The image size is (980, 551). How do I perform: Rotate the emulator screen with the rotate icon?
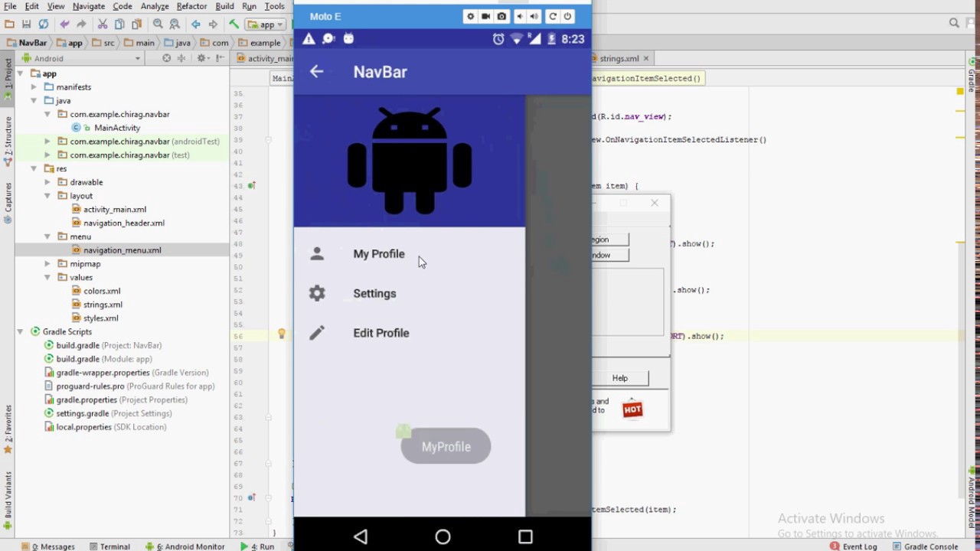[552, 16]
